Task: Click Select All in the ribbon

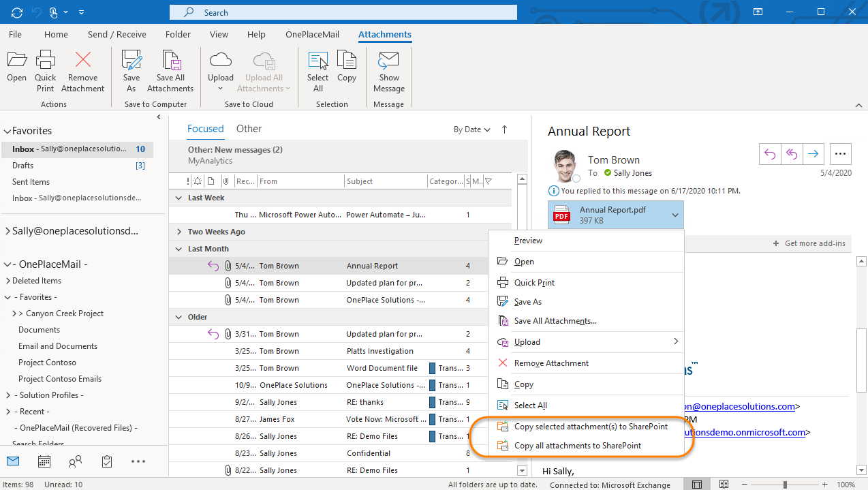Action: pos(317,70)
